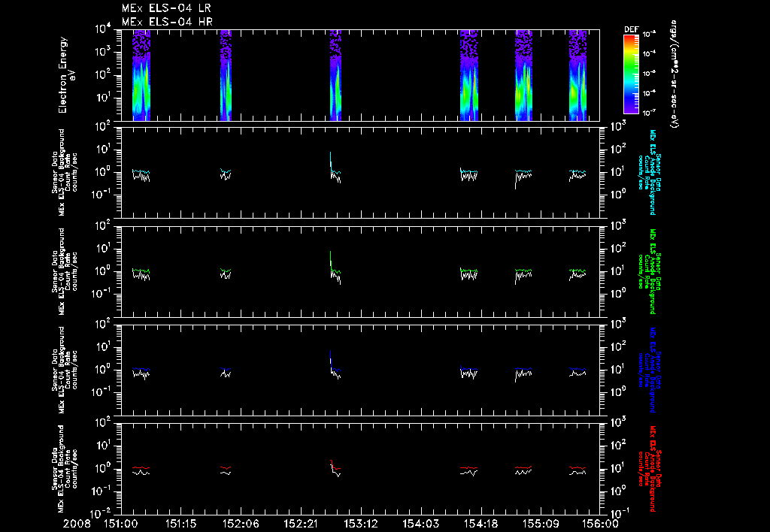Click the 10^-3 tick label on DEF color bar

pyautogui.click(x=649, y=35)
